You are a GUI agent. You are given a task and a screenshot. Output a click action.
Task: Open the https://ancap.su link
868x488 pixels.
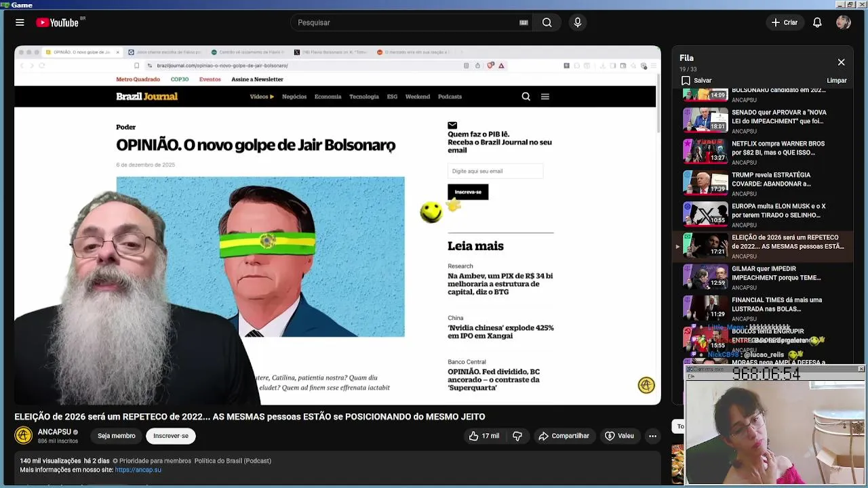point(138,470)
